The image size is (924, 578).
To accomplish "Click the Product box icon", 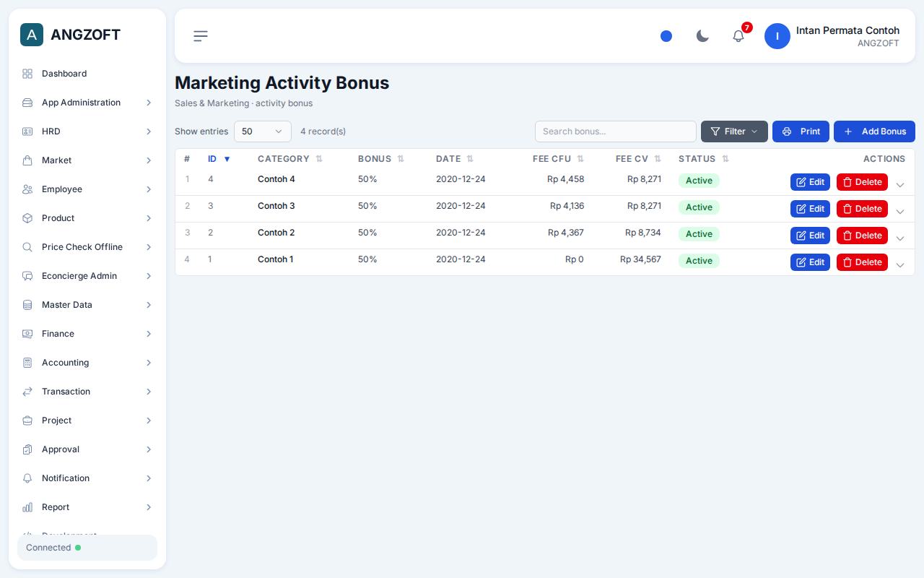I will point(27,218).
